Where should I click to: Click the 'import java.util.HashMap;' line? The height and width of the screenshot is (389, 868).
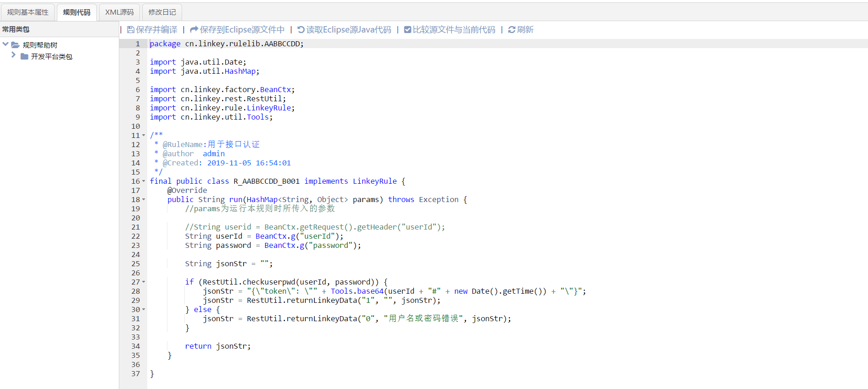click(x=205, y=71)
